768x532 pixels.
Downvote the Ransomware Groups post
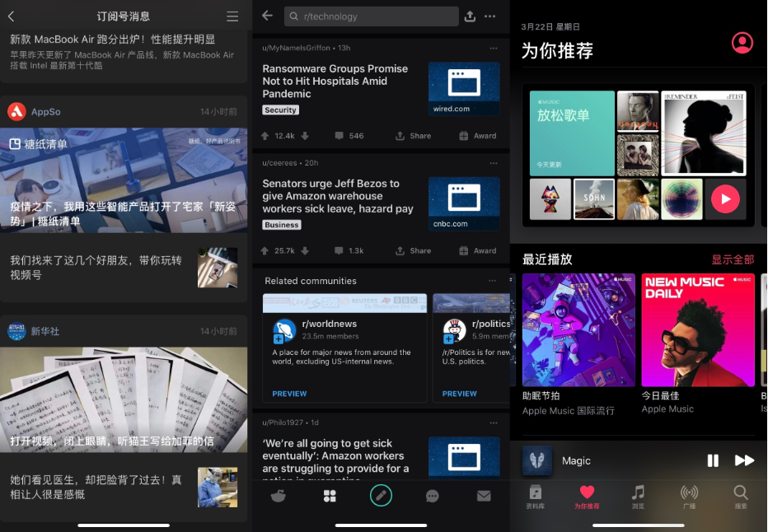(305, 136)
